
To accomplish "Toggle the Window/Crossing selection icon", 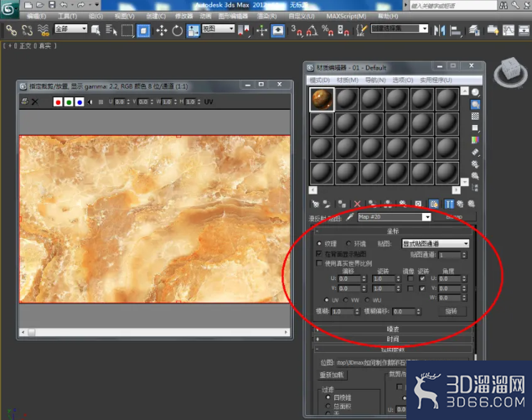I will click(143, 31).
